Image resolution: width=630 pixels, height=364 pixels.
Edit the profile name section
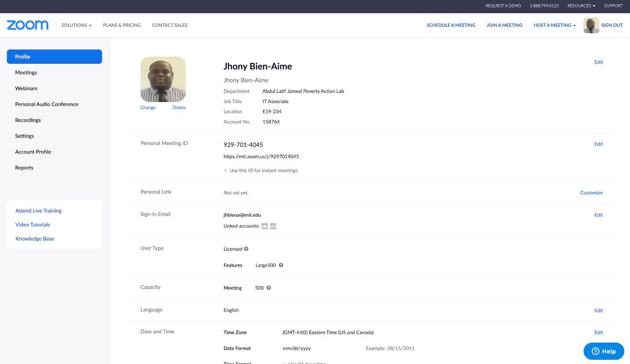(x=598, y=62)
